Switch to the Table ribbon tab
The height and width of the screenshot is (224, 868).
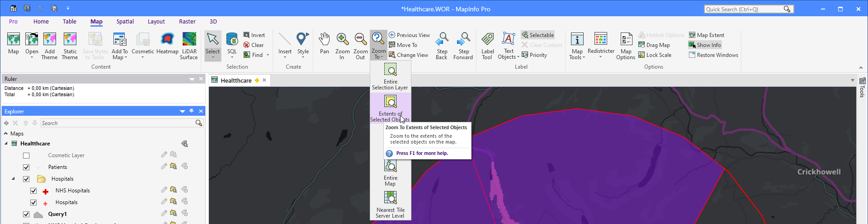(x=70, y=21)
